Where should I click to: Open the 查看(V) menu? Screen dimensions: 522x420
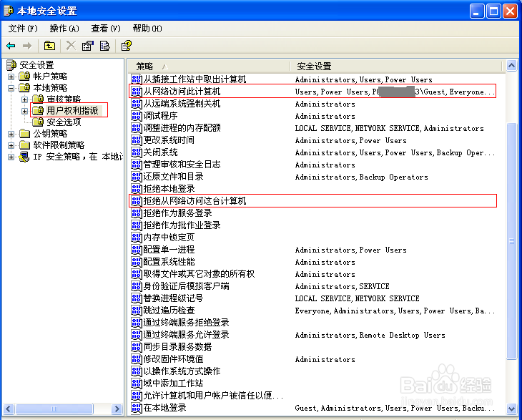pyautogui.click(x=106, y=29)
